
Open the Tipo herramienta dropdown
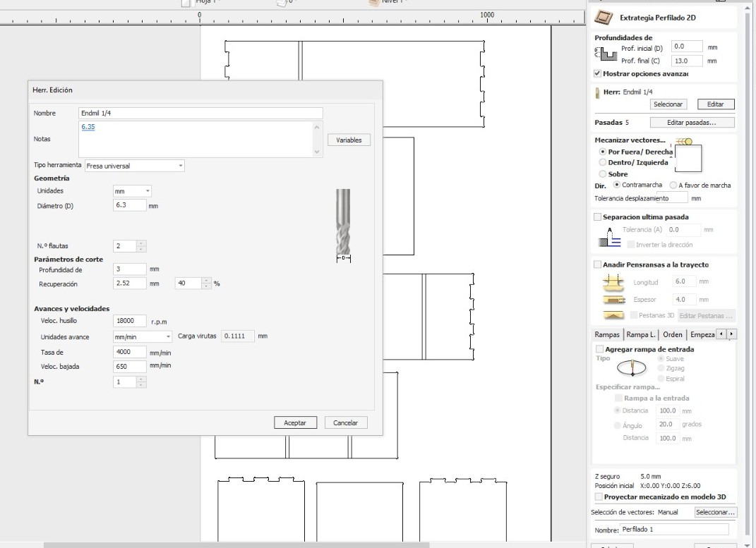(x=135, y=166)
